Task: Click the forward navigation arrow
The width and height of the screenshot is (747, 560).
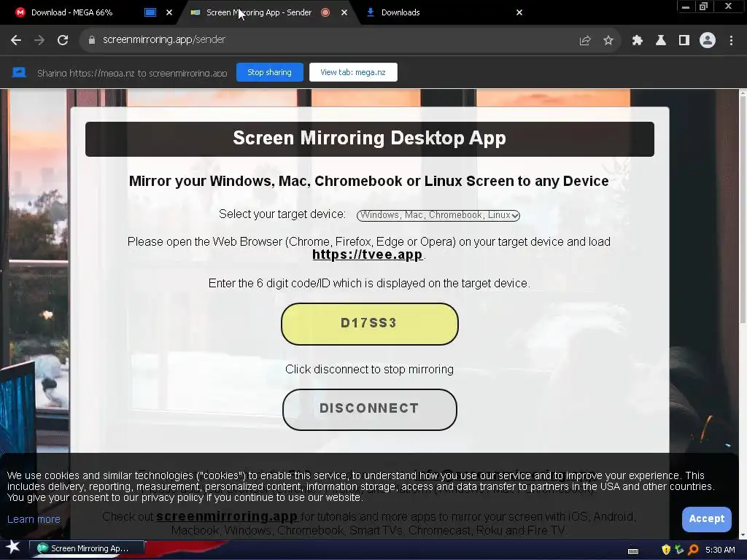Action: pyautogui.click(x=39, y=40)
